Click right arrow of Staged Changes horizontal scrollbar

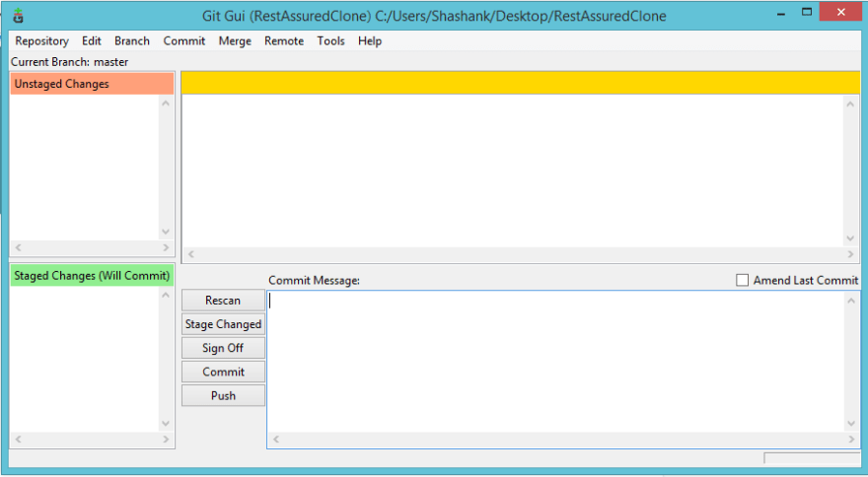point(166,439)
